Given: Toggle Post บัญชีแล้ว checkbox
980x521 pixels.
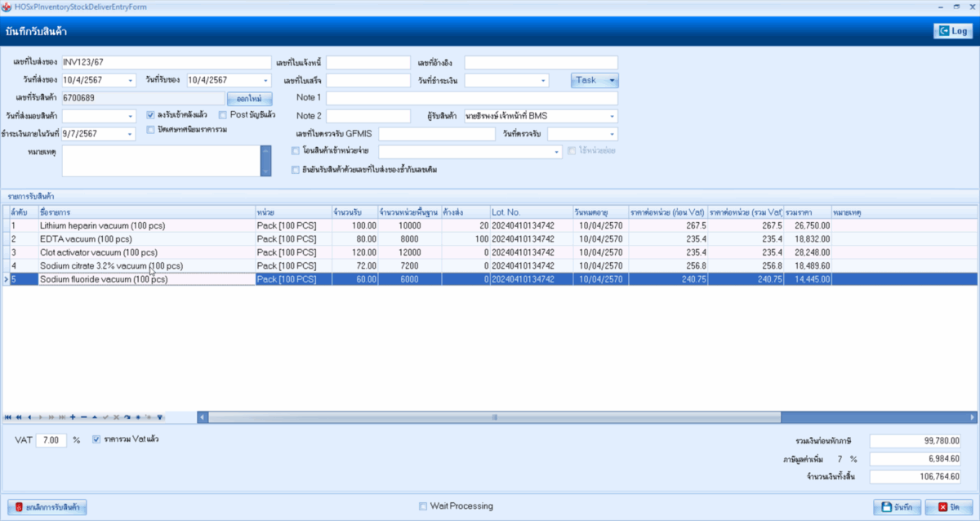Looking at the screenshot, I should tap(223, 115).
